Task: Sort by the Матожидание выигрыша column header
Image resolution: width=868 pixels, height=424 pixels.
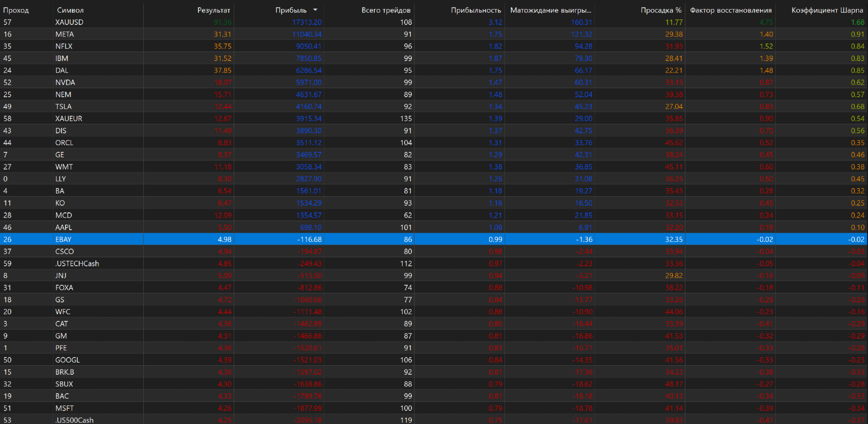Action: 551,10
